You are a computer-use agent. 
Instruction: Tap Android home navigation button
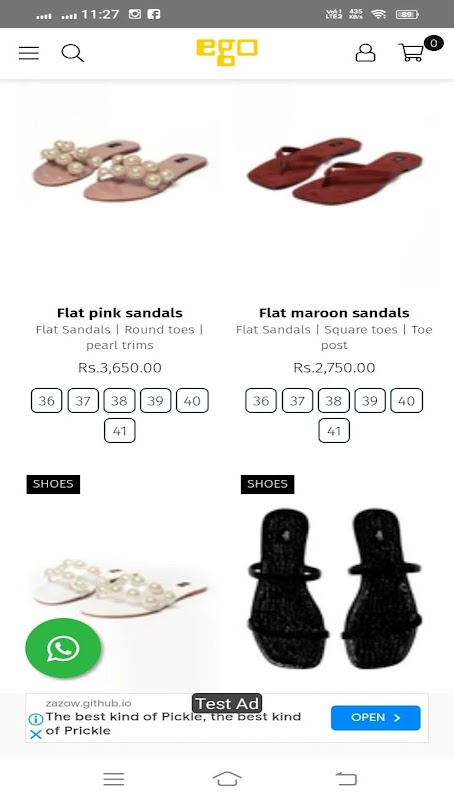tap(227, 779)
